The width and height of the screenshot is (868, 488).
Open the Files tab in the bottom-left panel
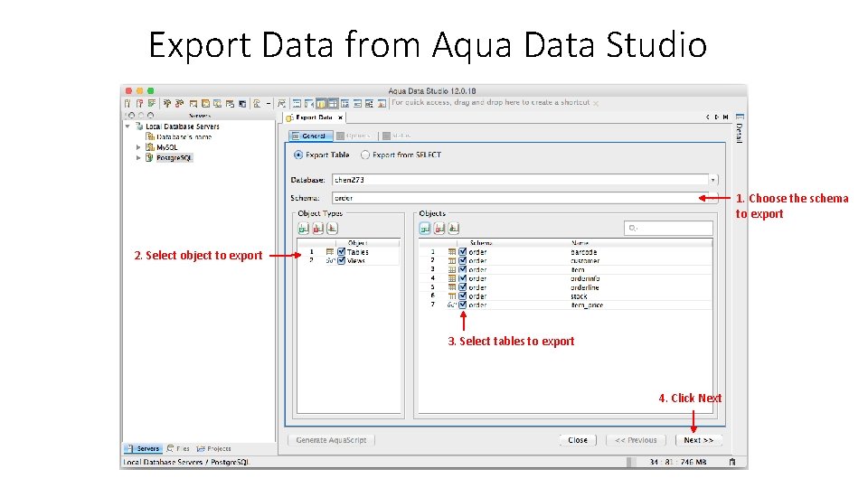pos(179,449)
